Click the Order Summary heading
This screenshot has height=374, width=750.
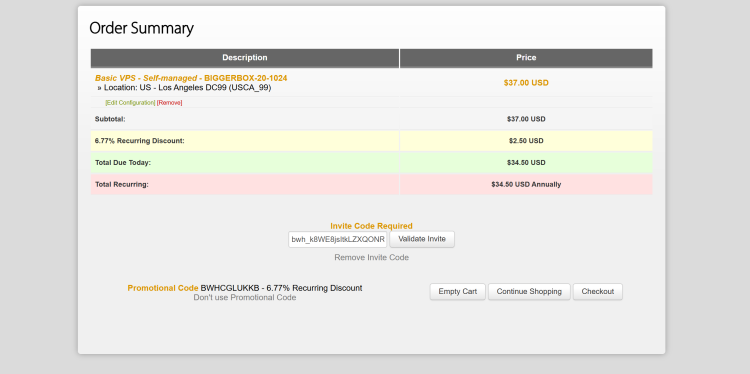[142, 28]
